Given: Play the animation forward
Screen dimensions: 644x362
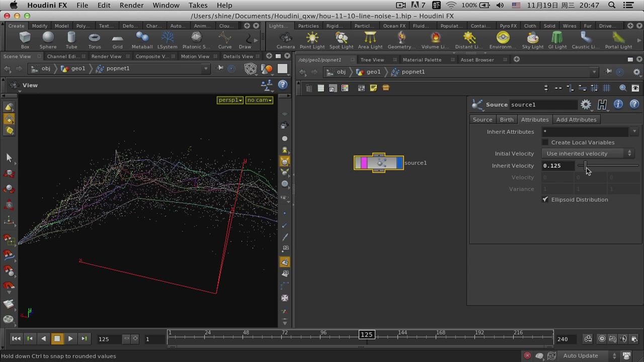Looking at the screenshot, I should pos(70,339).
